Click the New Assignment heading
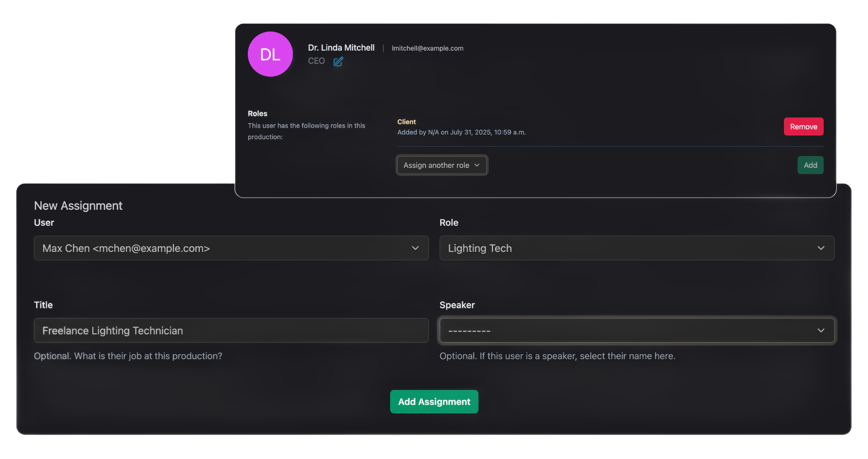The image size is (868, 459). click(78, 206)
